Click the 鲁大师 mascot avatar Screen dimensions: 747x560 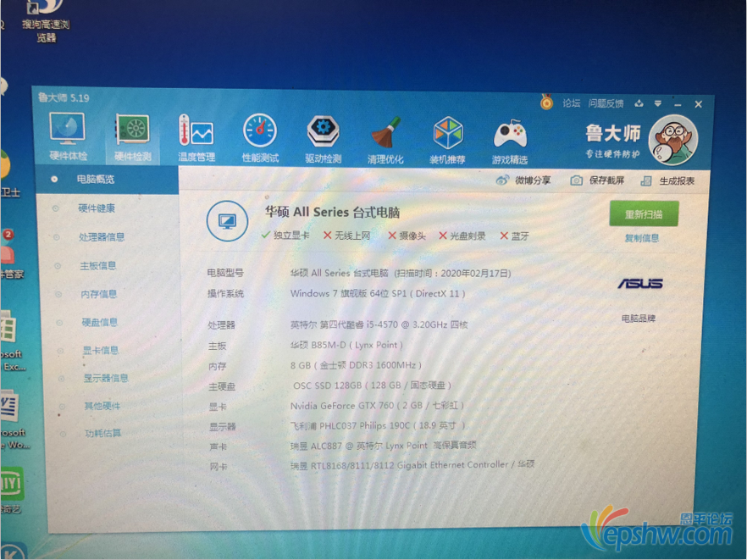673,140
